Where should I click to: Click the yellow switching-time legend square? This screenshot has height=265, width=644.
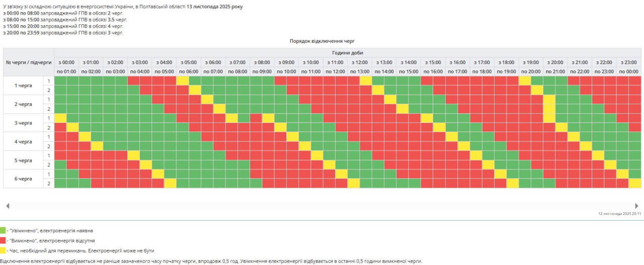tap(3, 250)
